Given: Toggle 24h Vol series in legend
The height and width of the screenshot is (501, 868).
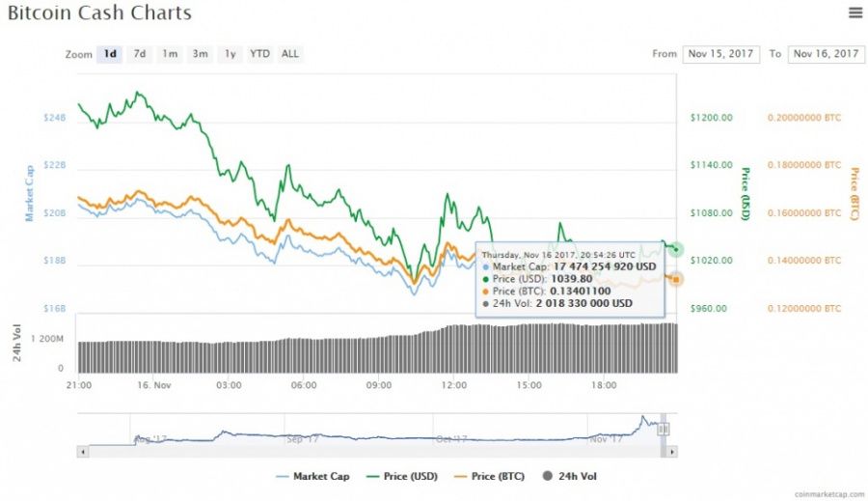Looking at the screenshot, I should point(570,476).
